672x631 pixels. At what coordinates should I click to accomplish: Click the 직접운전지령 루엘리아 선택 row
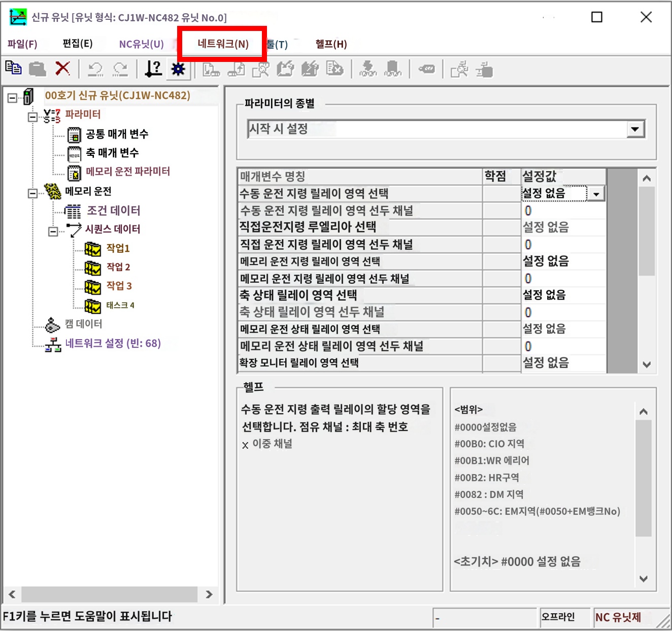[x=422, y=227]
